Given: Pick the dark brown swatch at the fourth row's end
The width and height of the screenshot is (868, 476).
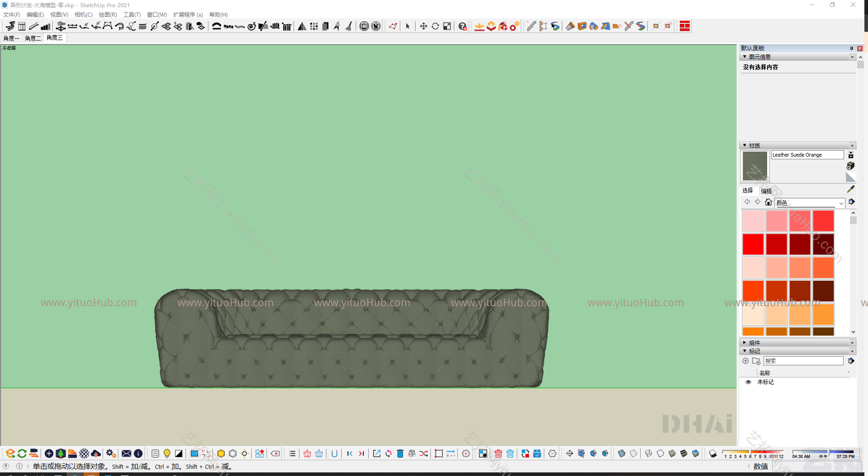Looking at the screenshot, I should pyautogui.click(x=824, y=291).
